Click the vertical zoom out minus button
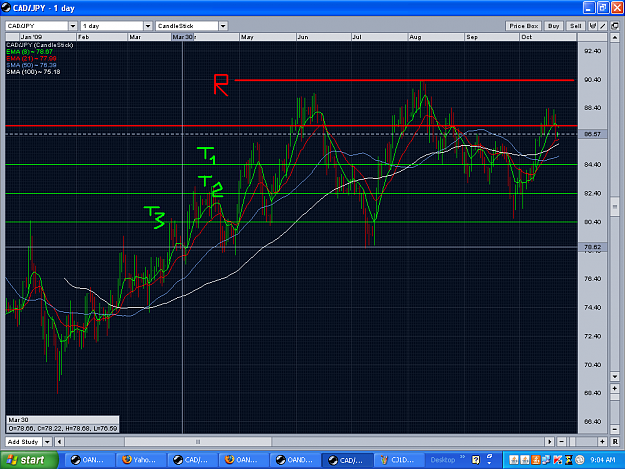Screen dimensions: 625x469 (615, 429)
